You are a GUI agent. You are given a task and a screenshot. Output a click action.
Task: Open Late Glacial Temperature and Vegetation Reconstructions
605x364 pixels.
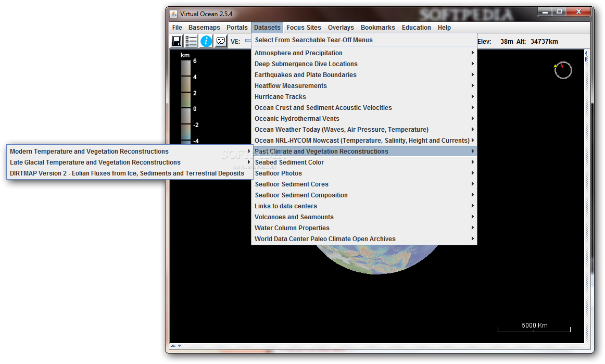click(130, 162)
